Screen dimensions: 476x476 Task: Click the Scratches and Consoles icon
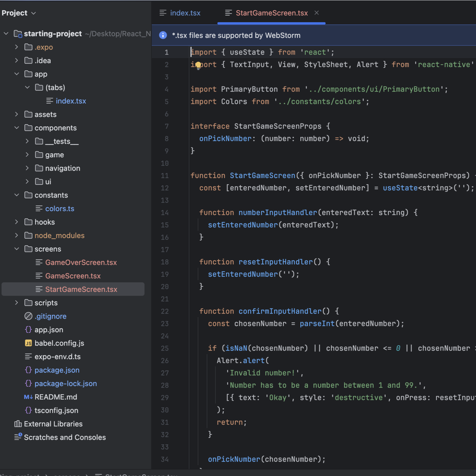tap(18, 437)
